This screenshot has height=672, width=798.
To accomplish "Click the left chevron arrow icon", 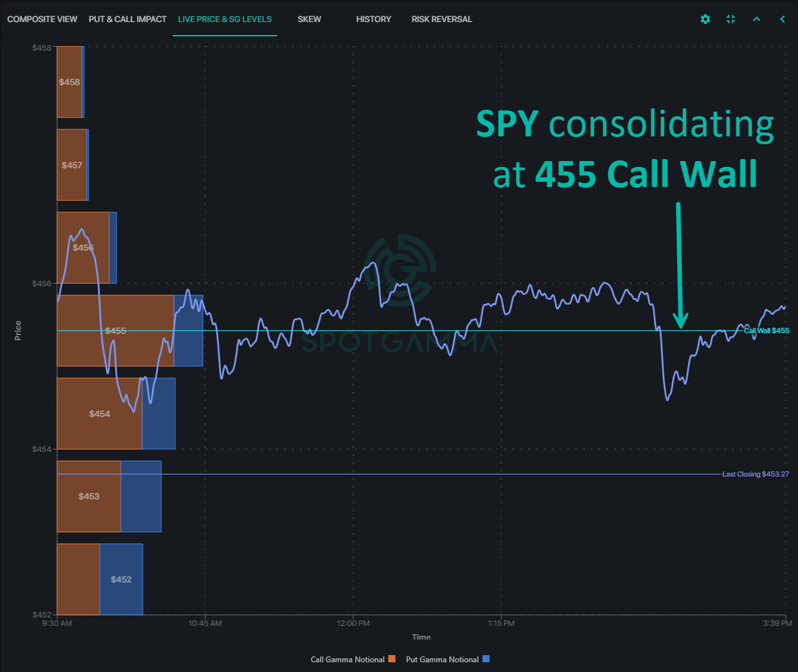I will 782,19.
